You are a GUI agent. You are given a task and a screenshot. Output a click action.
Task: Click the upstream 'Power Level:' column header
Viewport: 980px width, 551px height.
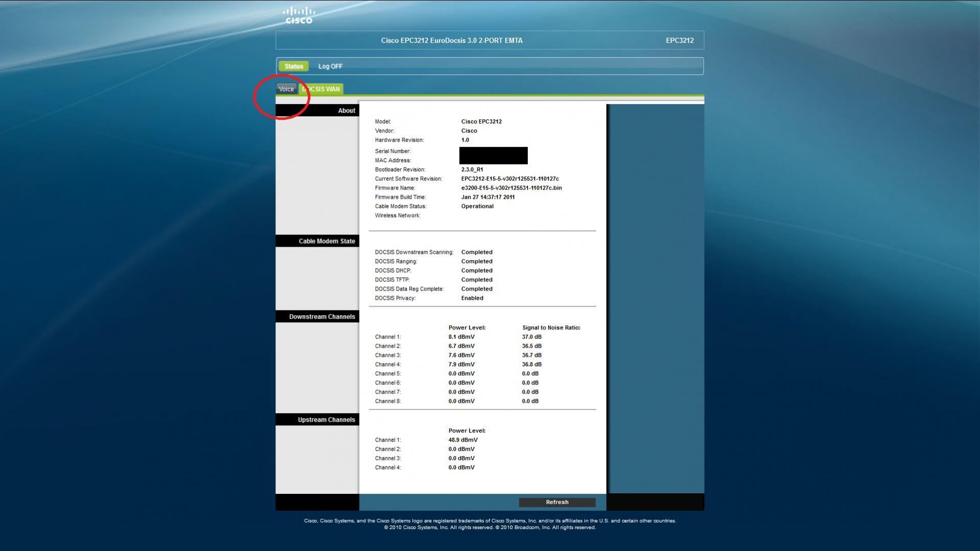coord(467,431)
